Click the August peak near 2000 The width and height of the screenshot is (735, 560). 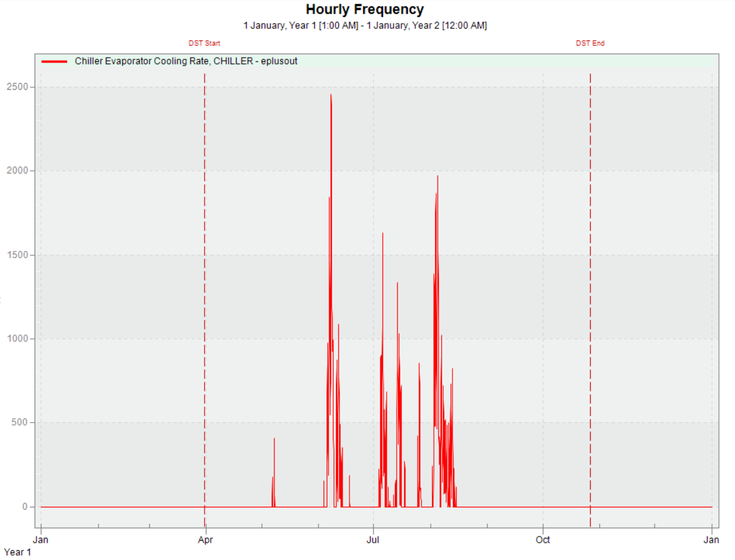tap(438, 177)
